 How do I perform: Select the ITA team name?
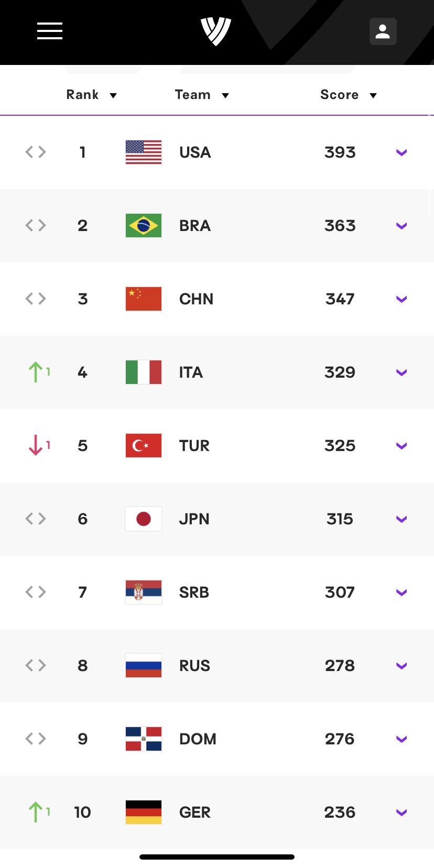tap(191, 372)
